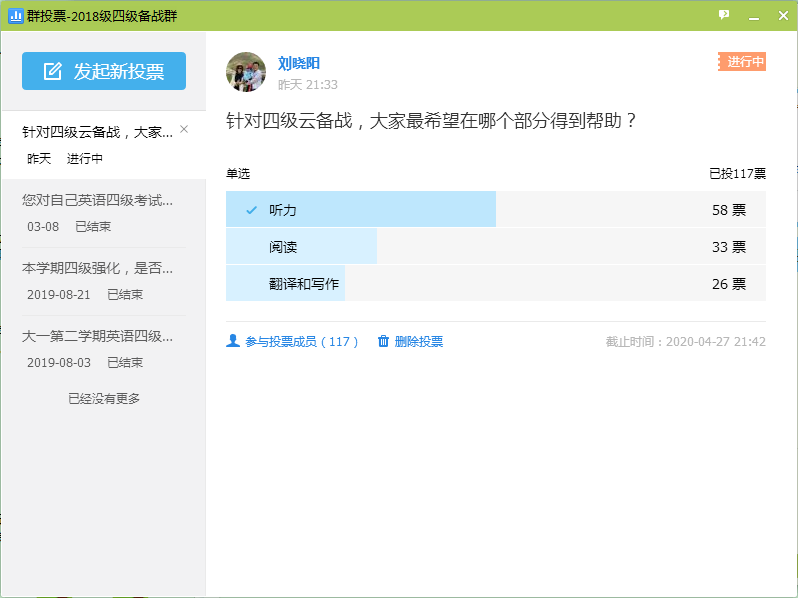This screenshot has width=798, height=598.
Task: Click the person icon beside 参与投票成员
Action: pyautogui.click(x=233, y=341)
